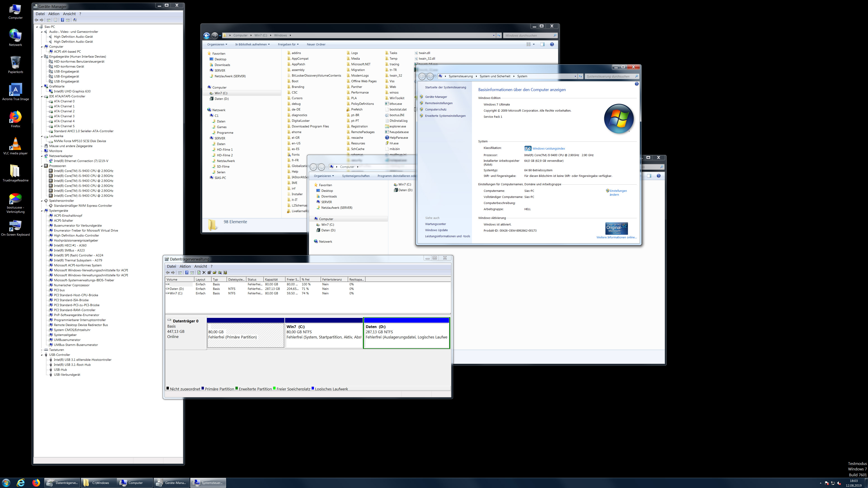The width and height of the screenshot is (868, 488).
Task: Click the Delete (X) icon in Datenträgerverwaltung toolbar
Action: click(x=204, y=272)
